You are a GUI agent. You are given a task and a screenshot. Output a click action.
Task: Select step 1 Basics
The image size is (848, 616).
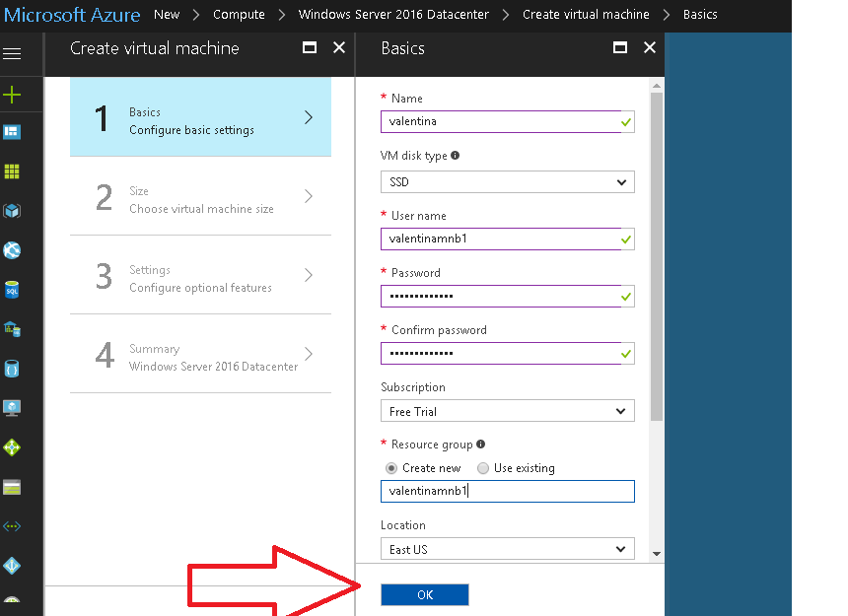click(x=200, y=117)
